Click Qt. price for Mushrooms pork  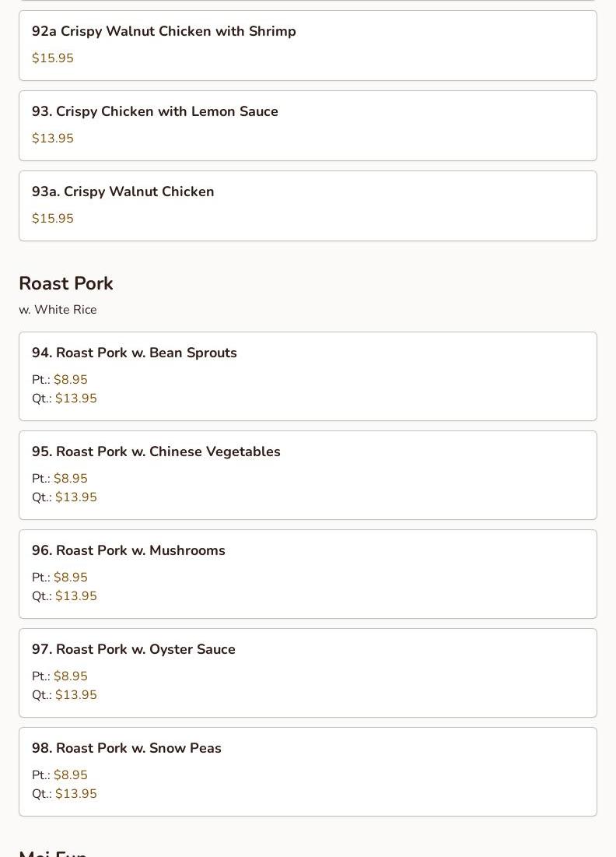(x=65, y=595)
